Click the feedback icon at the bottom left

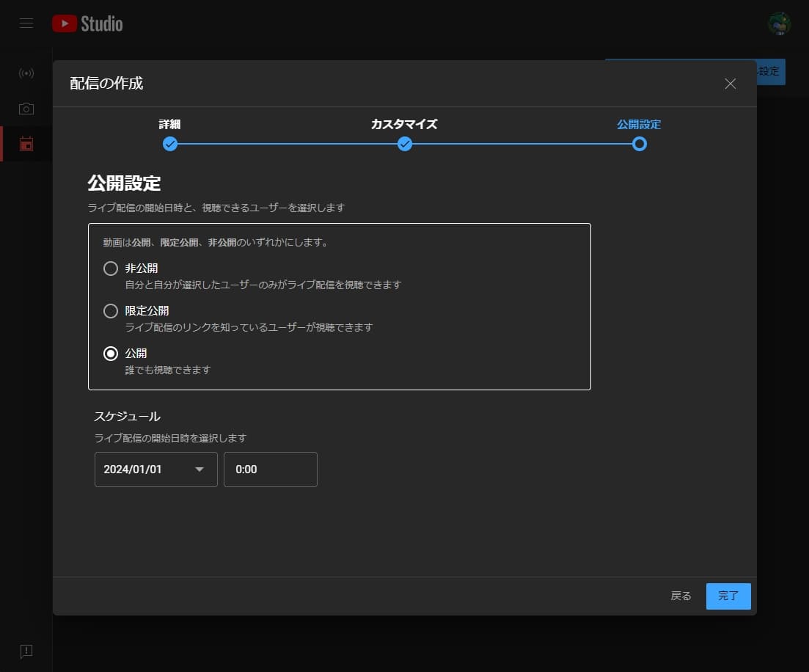pyautogui.click(x=26, y=651)
